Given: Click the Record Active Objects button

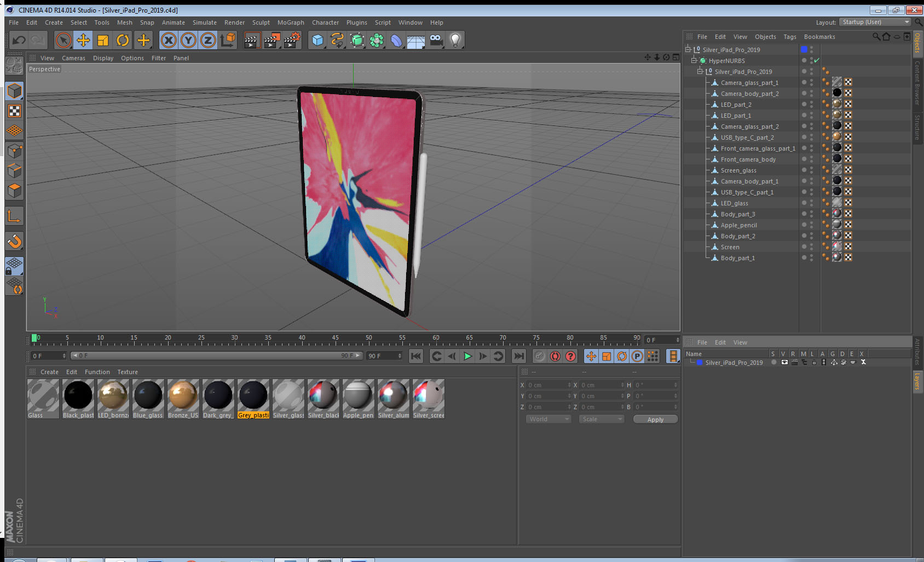Looking at the screenshot, I should tap(540, 356).
